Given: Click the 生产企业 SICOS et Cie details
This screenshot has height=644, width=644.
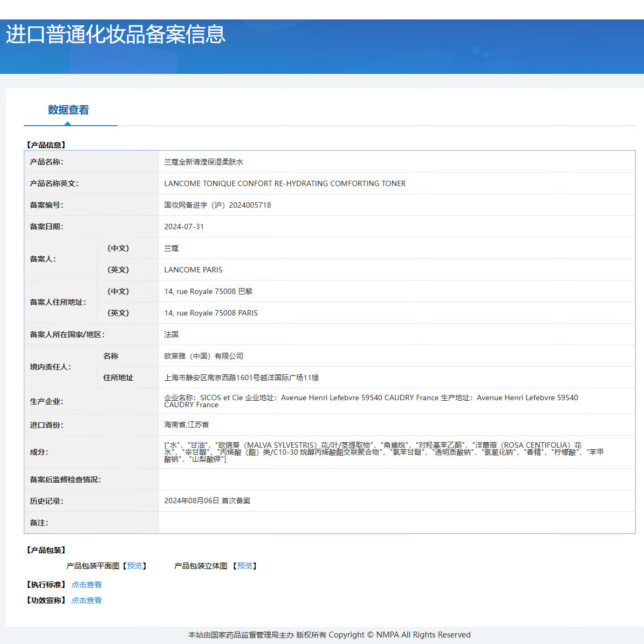Looking at the screenshot, I should (371, 401).
